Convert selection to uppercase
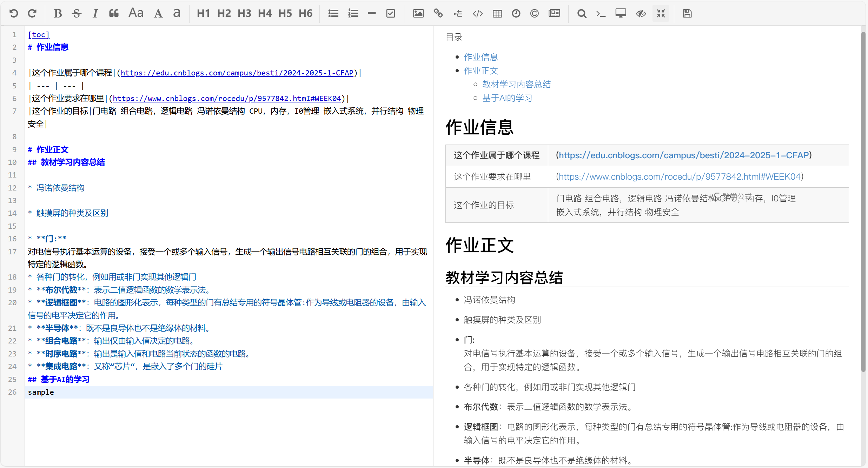Viewport: 868px width, 468px height. [x=158, y=14]
